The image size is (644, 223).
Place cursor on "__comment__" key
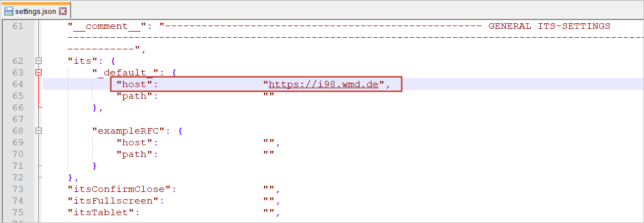point(110,26)
